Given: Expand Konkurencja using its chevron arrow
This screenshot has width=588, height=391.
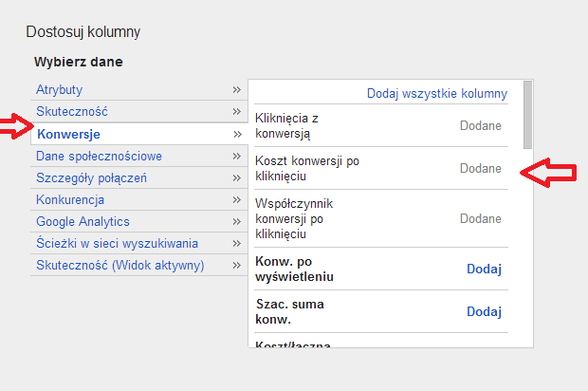Looking at the screenshot, I should pos(237,199).
